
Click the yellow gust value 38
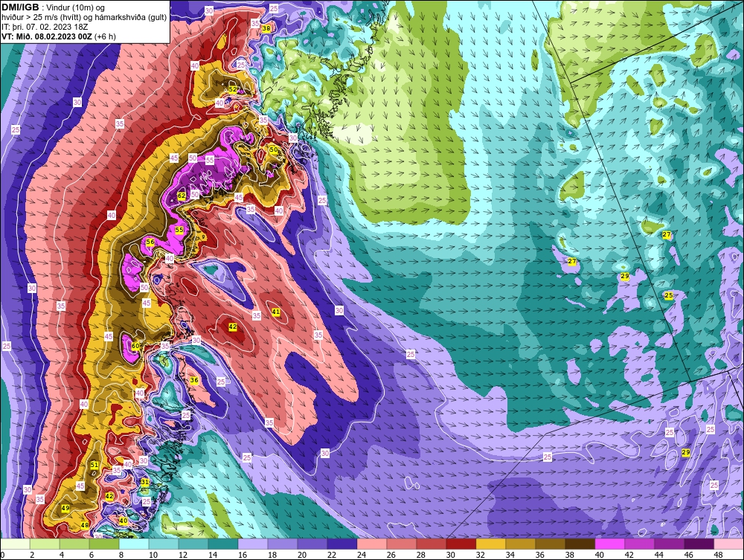(x=266, y=28)
